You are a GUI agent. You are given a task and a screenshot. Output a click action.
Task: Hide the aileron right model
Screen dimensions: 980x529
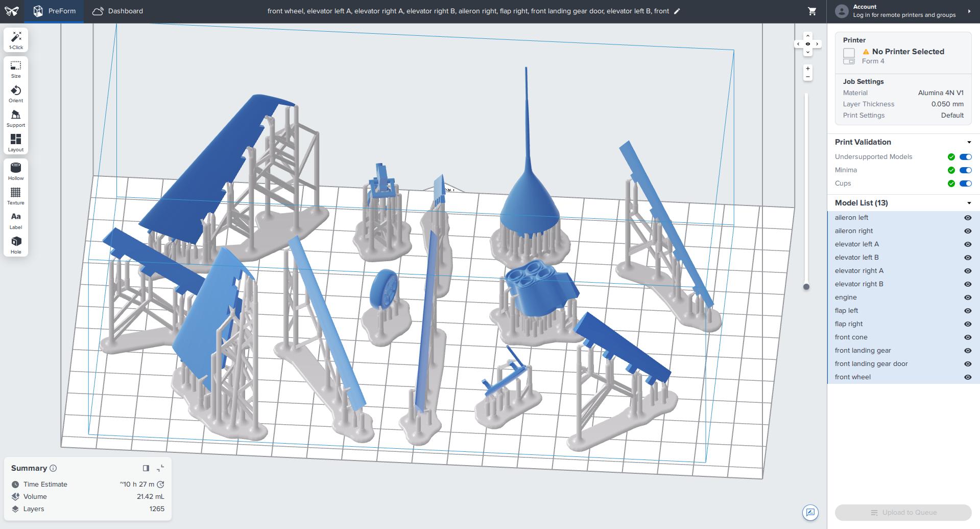tap(967, 231)
